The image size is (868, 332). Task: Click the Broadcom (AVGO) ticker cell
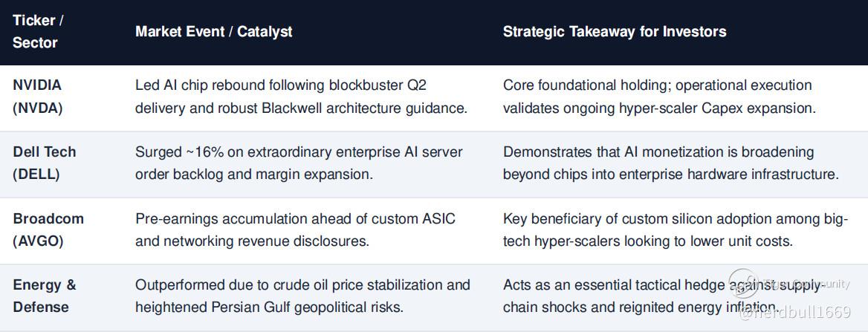click(x=48, y=230)
